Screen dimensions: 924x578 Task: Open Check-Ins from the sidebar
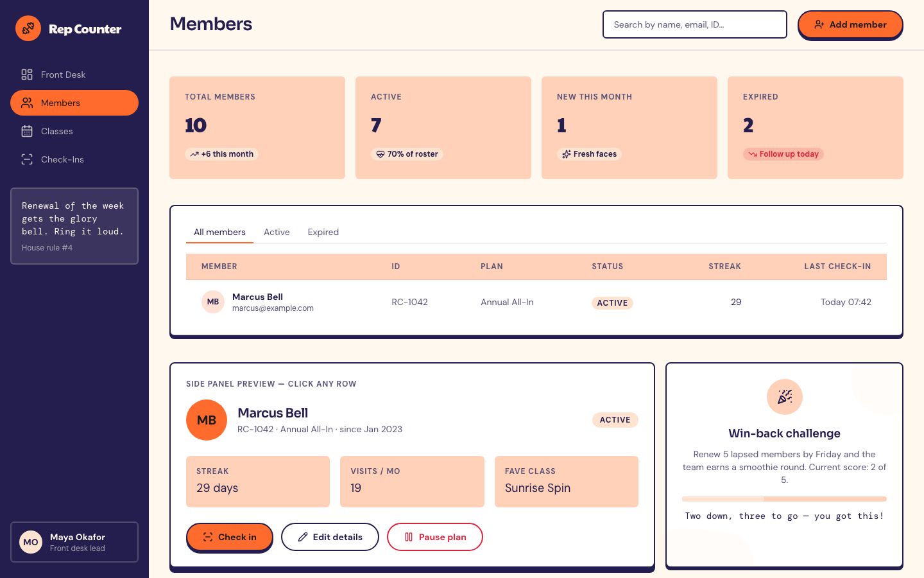click(x=74, y=159)
